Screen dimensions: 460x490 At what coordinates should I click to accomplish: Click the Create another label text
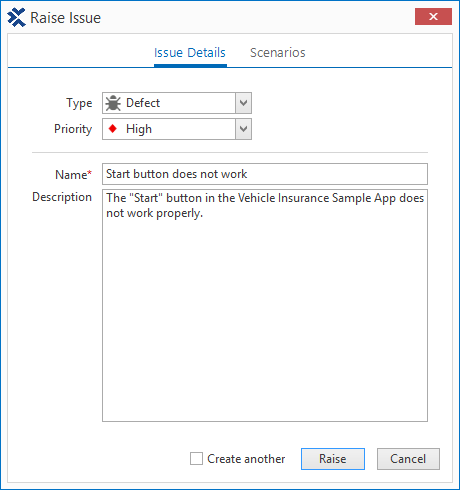click(x=246, y=459)
